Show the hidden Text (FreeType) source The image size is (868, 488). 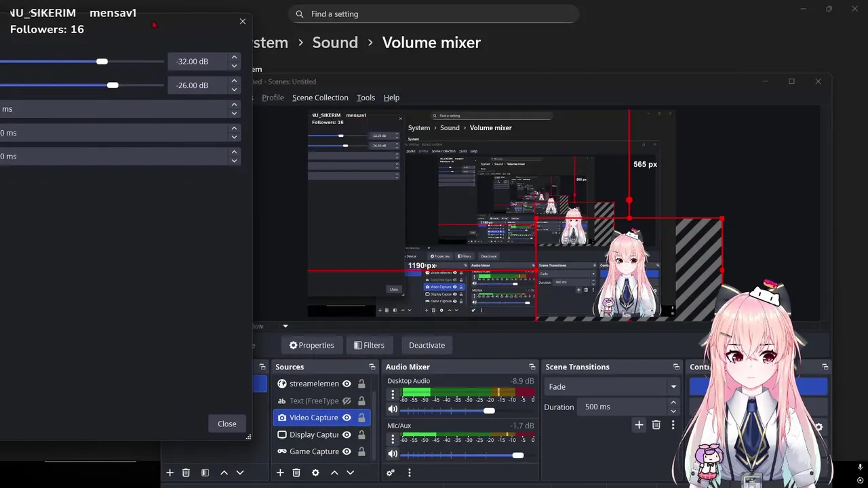347,401
